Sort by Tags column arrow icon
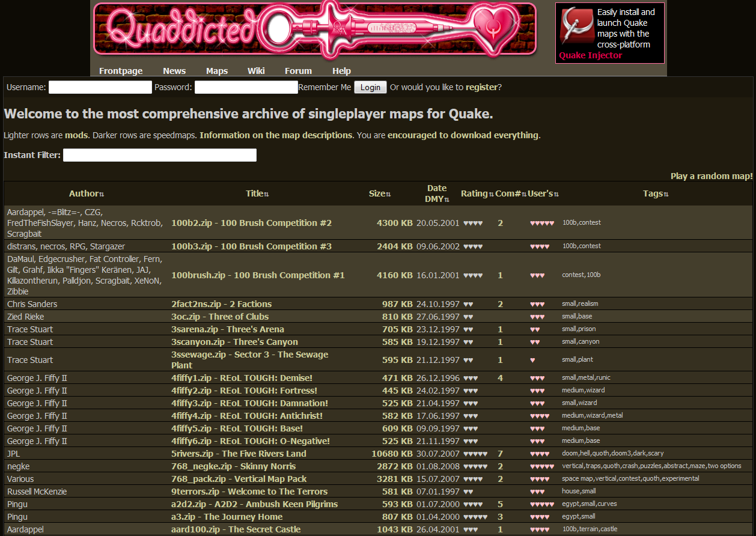 [666, 194]
